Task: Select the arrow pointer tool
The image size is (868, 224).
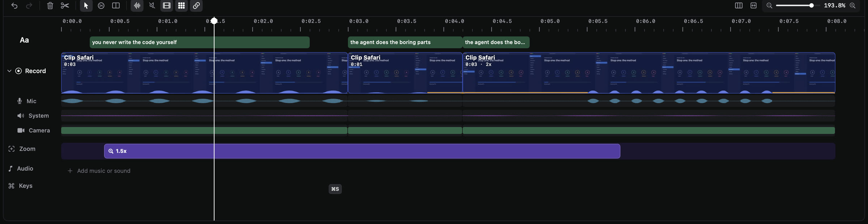Action: (x=86, y=5)
